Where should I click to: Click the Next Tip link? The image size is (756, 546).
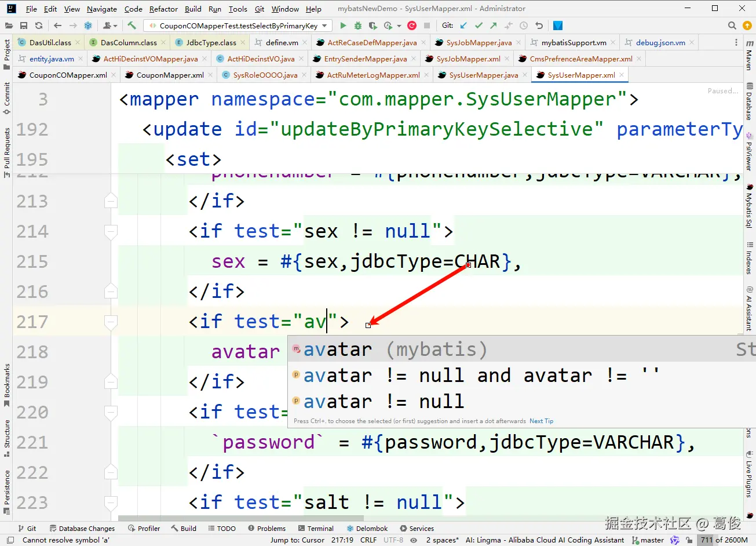click(x=541, y=421)
